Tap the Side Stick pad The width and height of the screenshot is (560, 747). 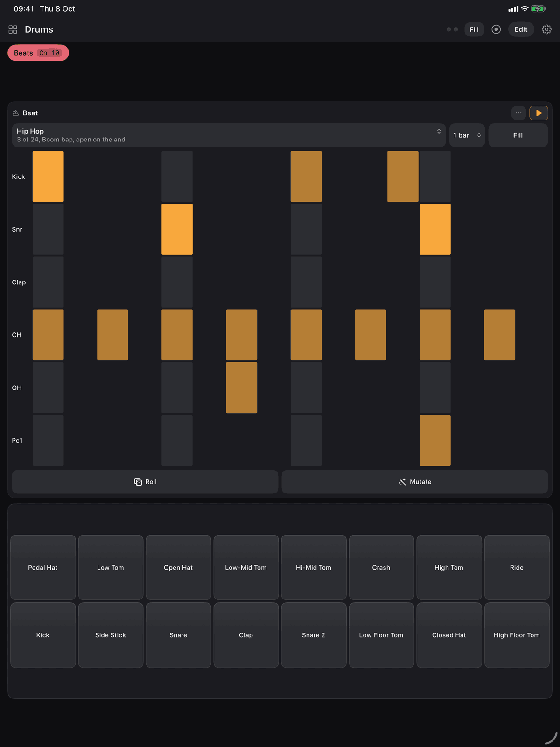[x=111, y=635]
